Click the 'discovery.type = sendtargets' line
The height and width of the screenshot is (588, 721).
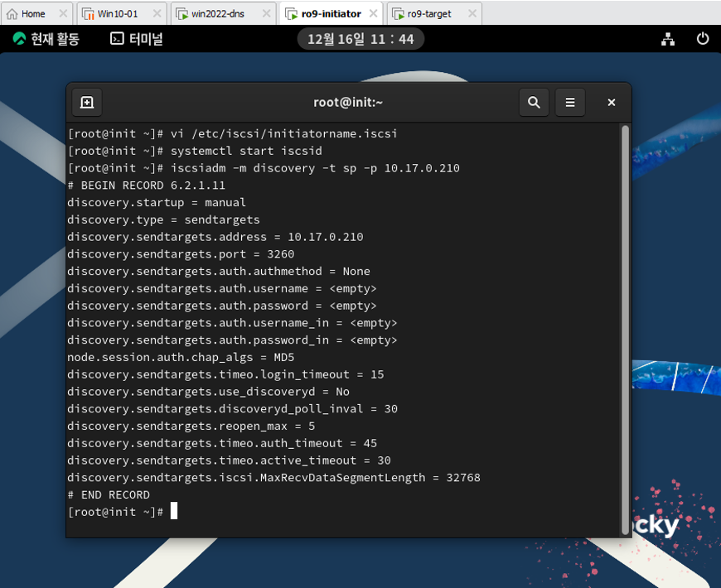coord(163,220)
